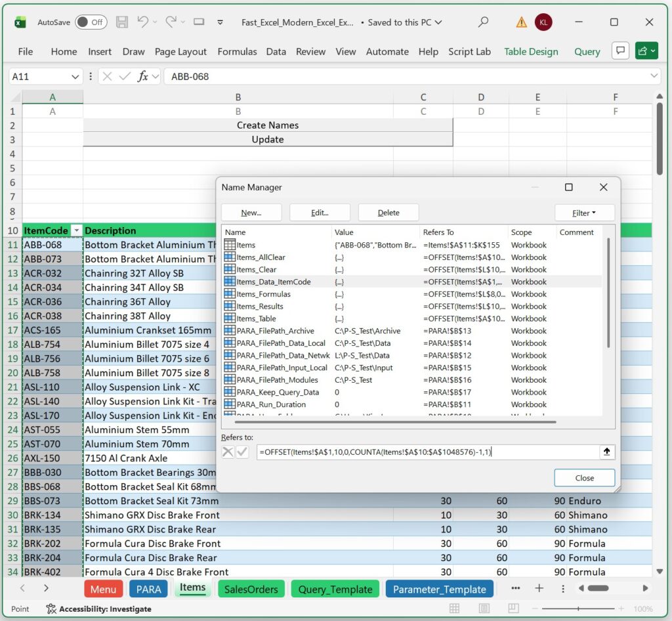Open the Filter dropdown in Name Manager
Screen dimensions: 672x621
pos(583,213)
